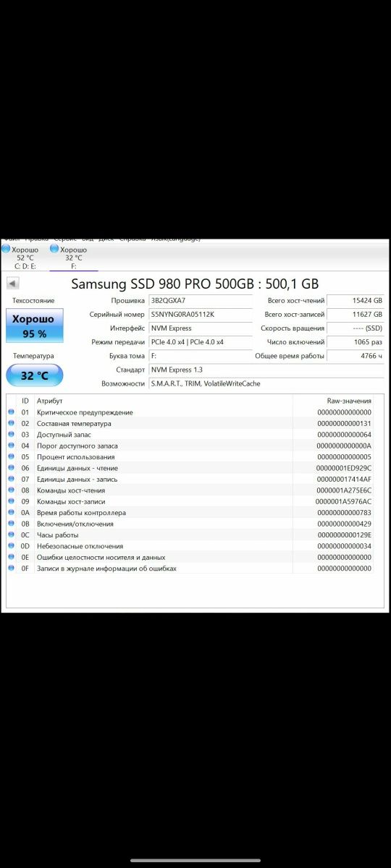The width and height of the screenshot is (391, 868).
Task: Select row text Единицы данных - запись
Action: 77,479
